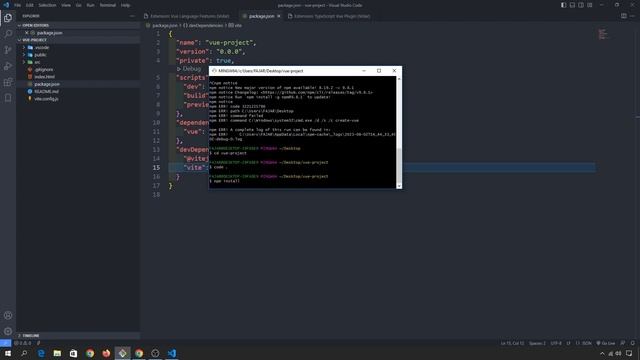Click the Go Live status bar button
Viewport: 640px width, 360px height.
click(x=606, y=343)
